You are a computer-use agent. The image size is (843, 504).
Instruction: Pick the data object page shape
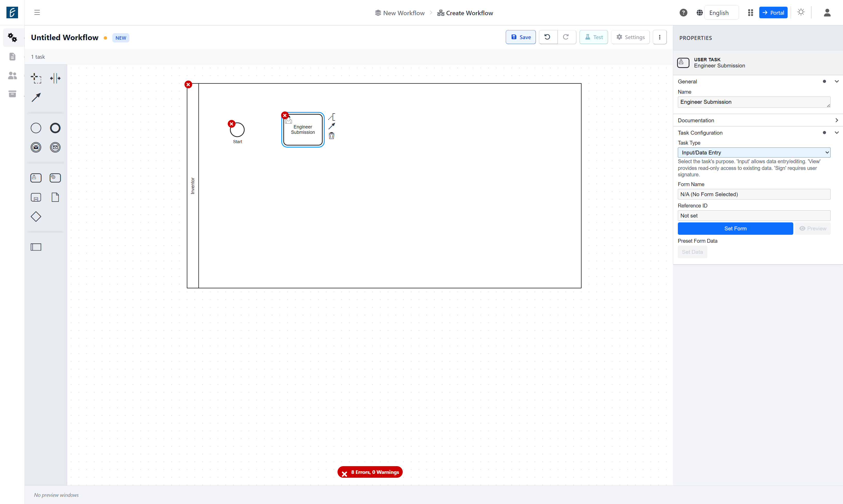(x=55, y=197)
